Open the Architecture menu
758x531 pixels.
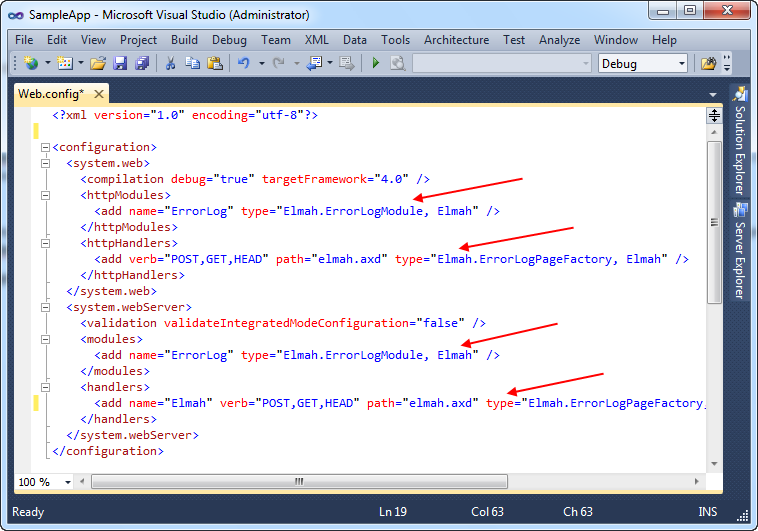[x=456, y=40]
